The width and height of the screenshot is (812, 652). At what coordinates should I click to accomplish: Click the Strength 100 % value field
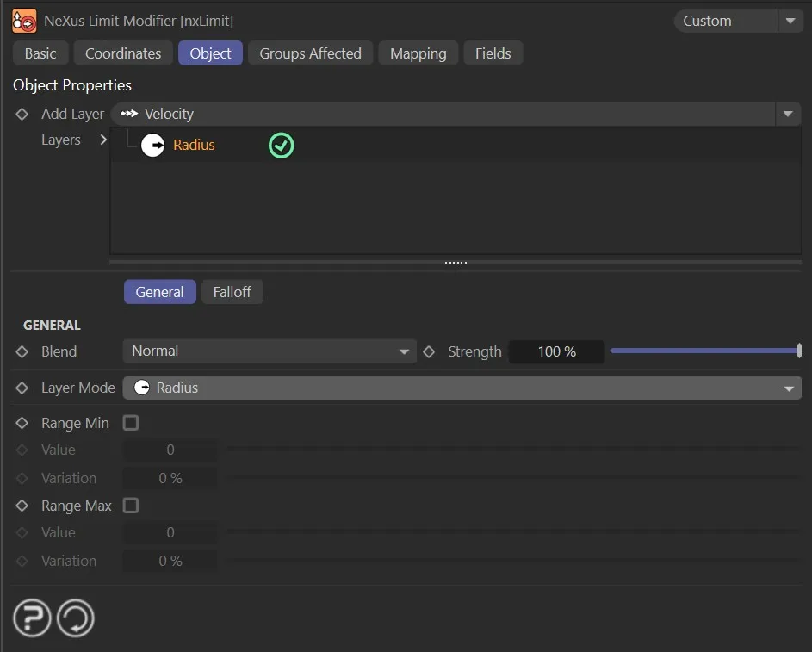[x=556, y=351]
